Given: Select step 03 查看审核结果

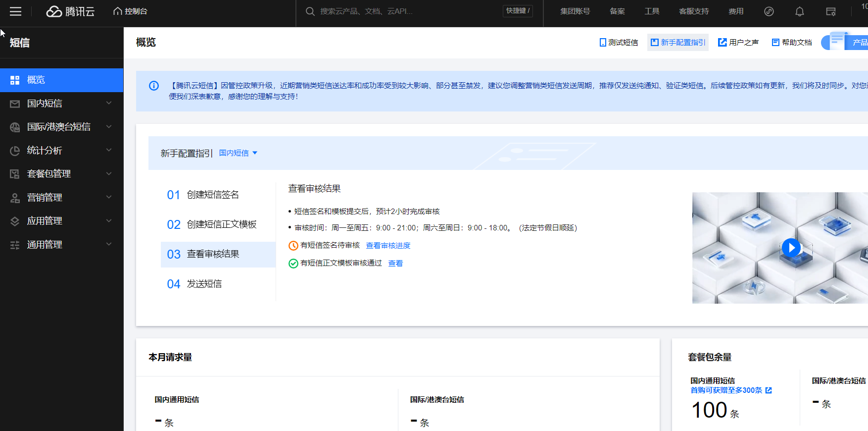Looking at the screenshot, I should click(218, 254).
